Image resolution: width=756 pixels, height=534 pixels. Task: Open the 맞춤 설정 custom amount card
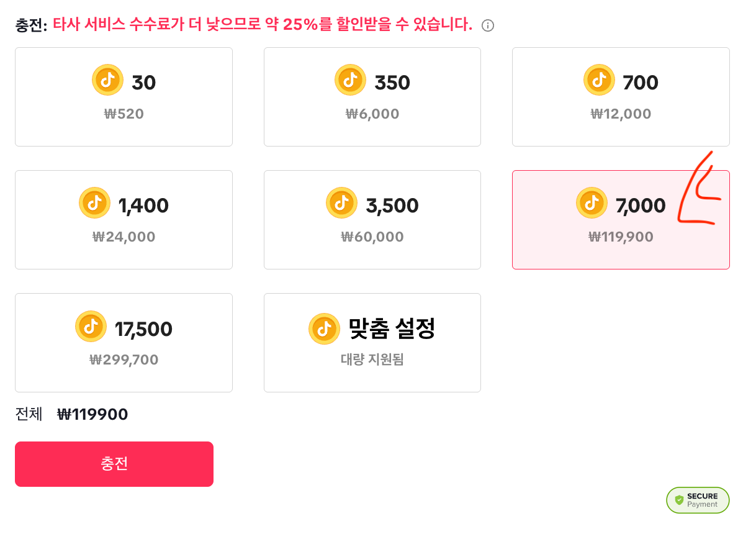372,343
